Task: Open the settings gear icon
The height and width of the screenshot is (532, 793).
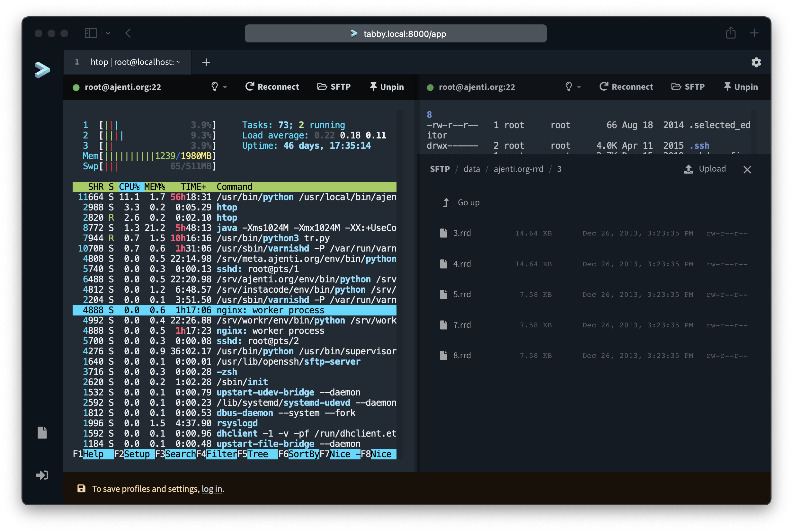Action: (756, 62)
